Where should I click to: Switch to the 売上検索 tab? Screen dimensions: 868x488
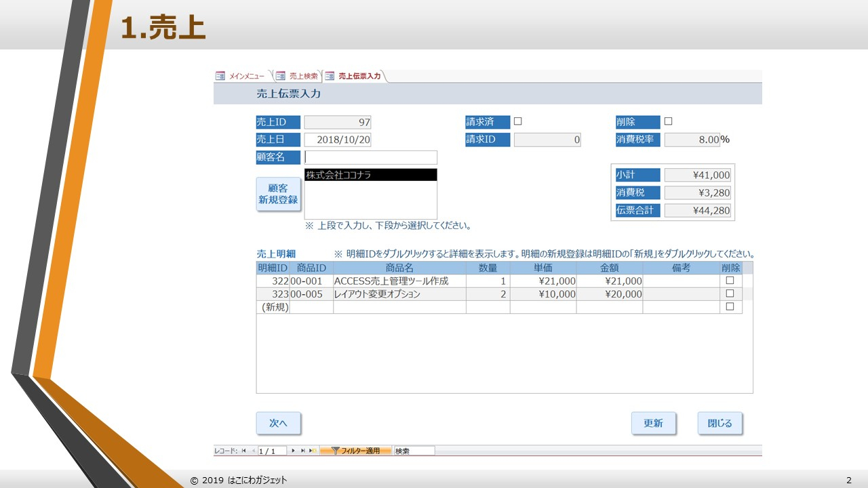tap(303, 76)
